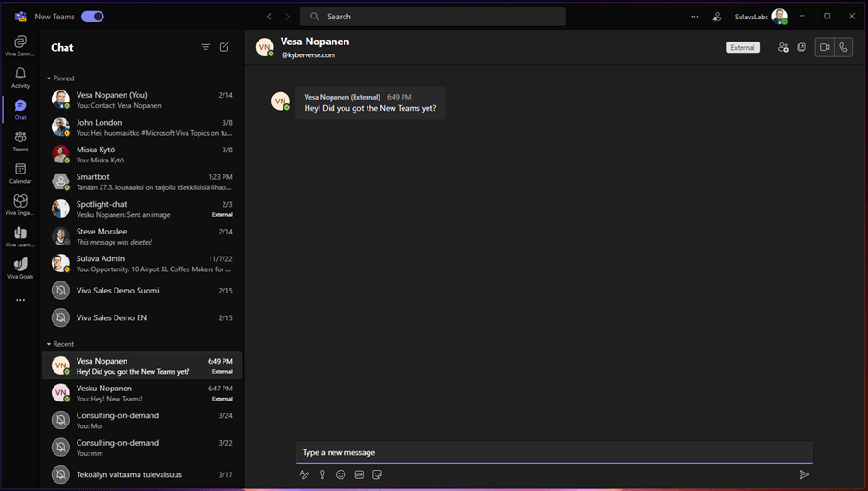Add people to chat icon

coord(783,47)
